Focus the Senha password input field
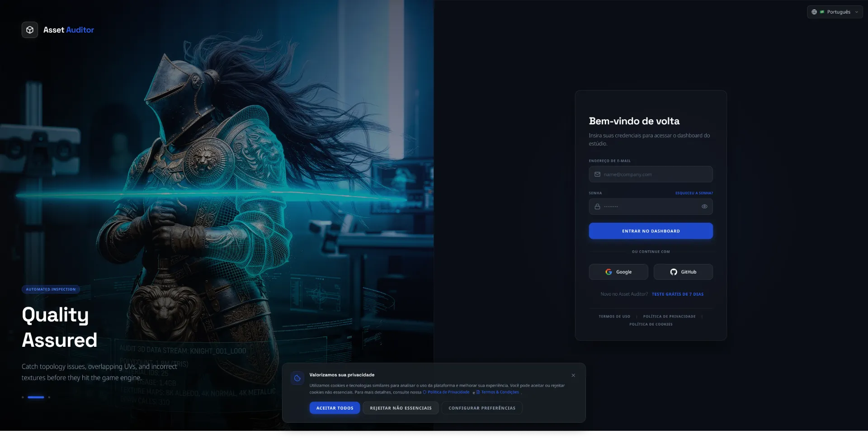Viewport: 868px width, 439px height. [651, 207]
